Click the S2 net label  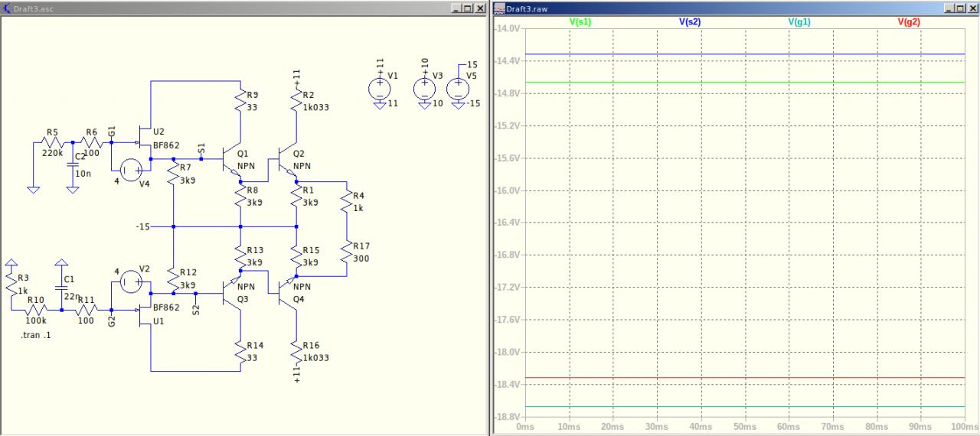[x=196, y=310]
